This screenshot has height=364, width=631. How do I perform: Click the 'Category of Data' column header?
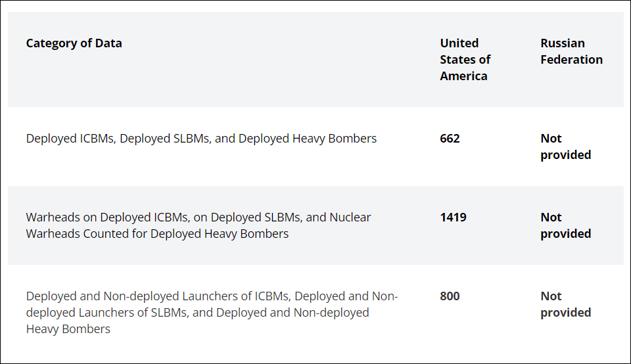coord(74,43)
